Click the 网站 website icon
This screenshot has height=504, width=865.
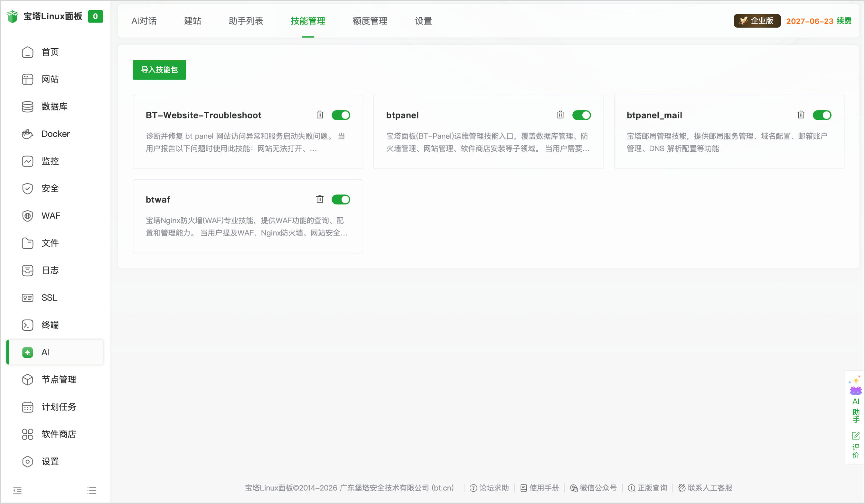coord(28,79)
